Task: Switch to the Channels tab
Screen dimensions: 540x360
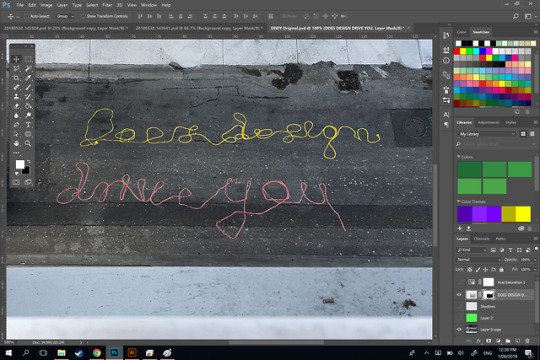Action: tap(481, 239)
